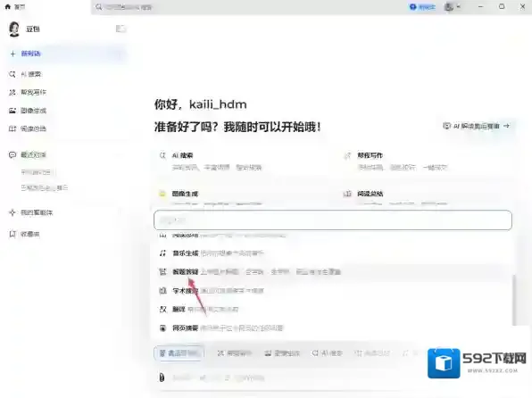Click the chat bubble icon beside 最近对话
This screenshot has height=398, width=532.
click(12, 154)
